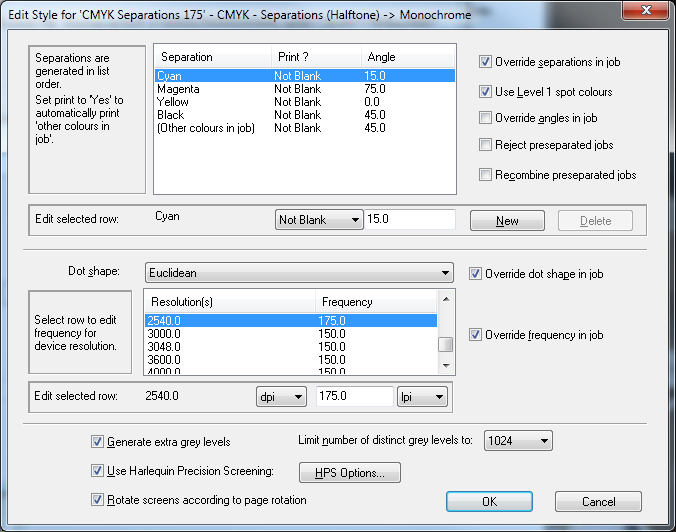Open the grey levels 1024 dropdown
676x532 pixels.
[517, 441]
